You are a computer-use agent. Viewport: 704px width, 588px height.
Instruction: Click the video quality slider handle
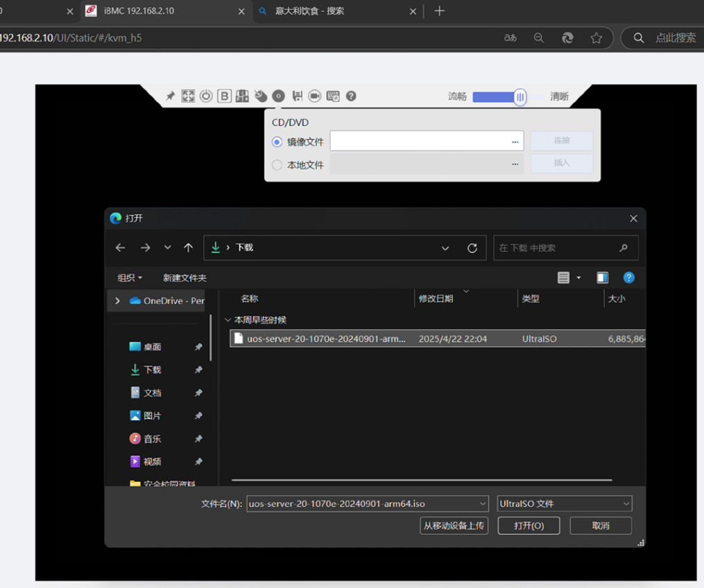pos(520,97)
